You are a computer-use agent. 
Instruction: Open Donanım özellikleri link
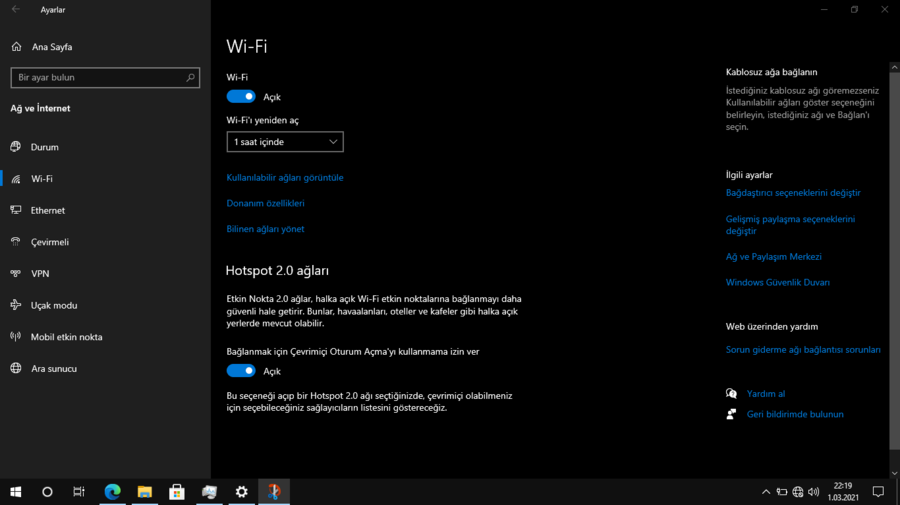click(x=265, y=203)
